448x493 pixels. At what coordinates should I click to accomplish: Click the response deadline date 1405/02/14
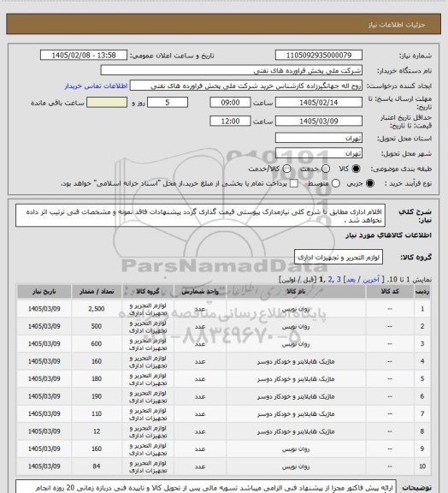[319, 103]
